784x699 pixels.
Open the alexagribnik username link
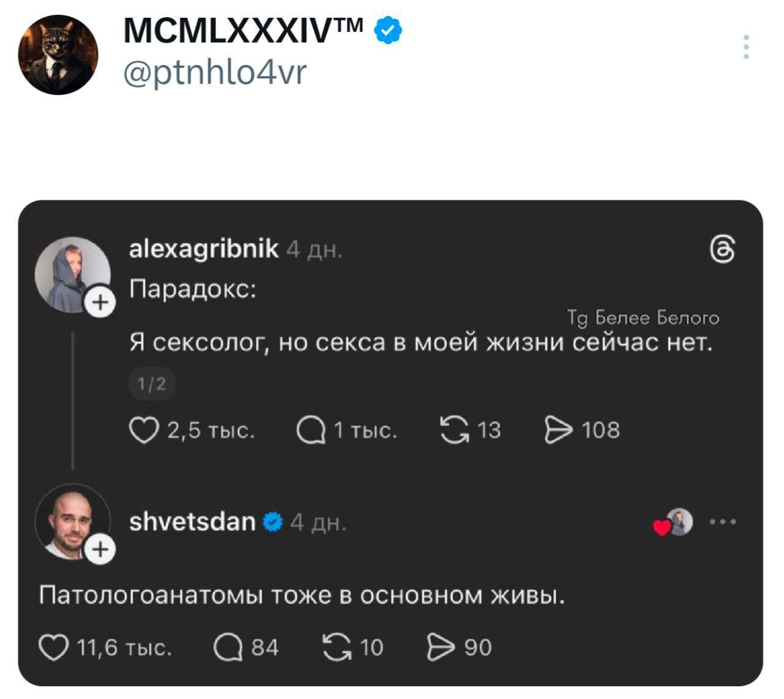coord(203,249)
